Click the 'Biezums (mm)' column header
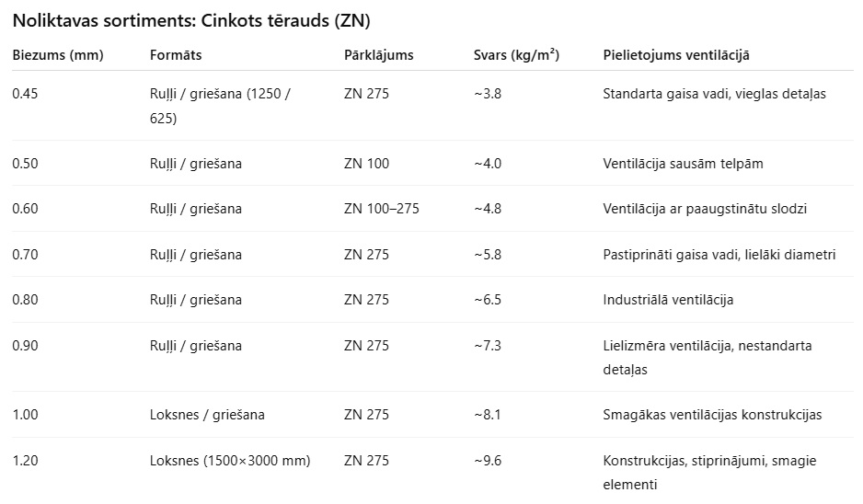 pos(58,55)
